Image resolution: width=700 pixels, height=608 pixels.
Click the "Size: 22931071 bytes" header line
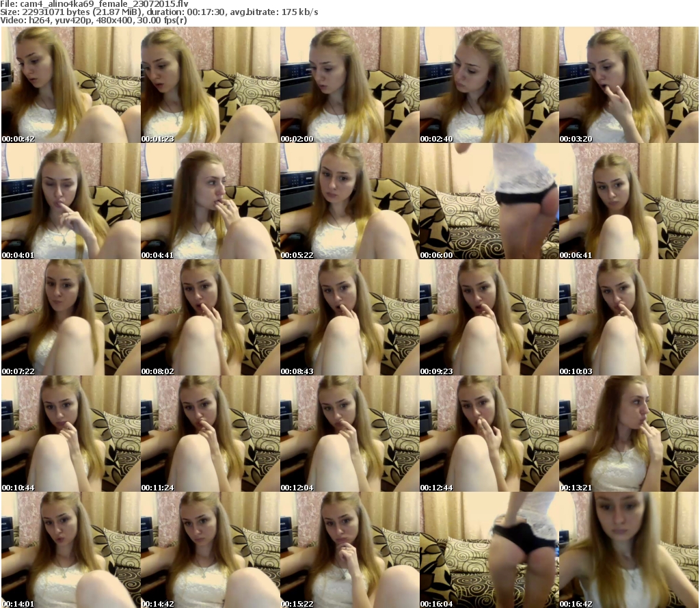[159, 12]
